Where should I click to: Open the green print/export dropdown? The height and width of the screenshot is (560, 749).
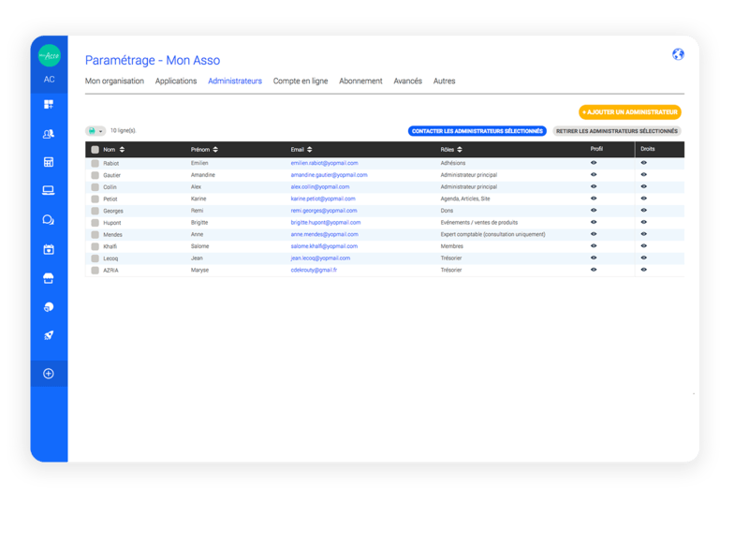pyautogui.click(x=95, y=131)
